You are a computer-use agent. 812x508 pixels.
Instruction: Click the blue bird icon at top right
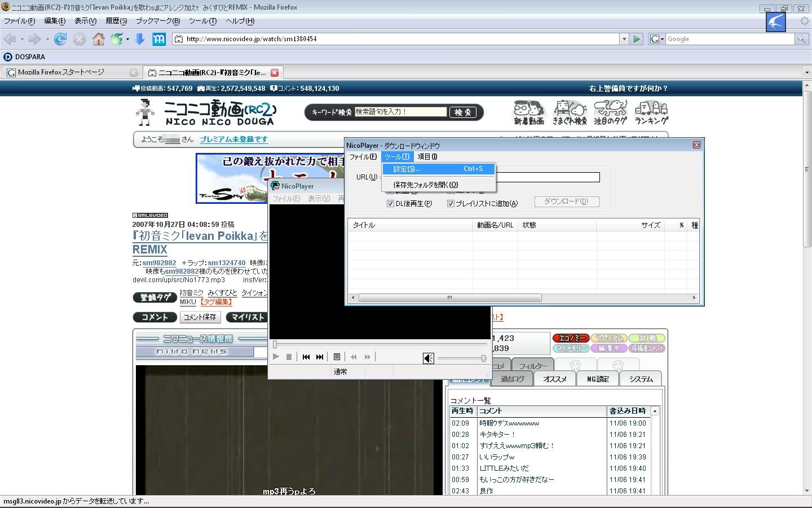(776, 23)
